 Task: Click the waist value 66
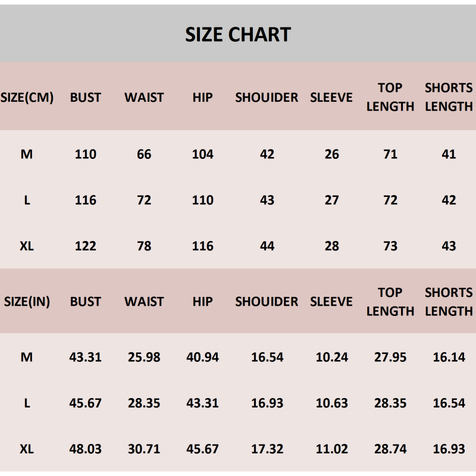(x=144, y=155)
